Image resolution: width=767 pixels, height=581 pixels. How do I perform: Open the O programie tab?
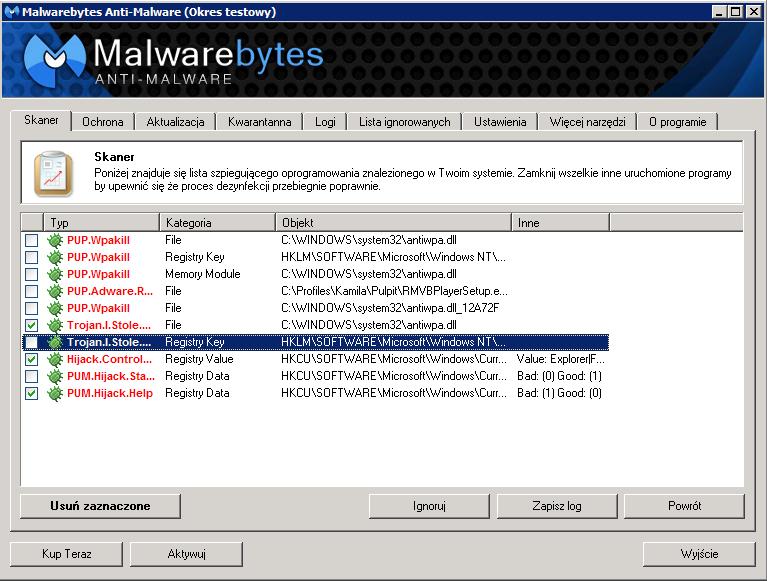[x=677, y=122]
